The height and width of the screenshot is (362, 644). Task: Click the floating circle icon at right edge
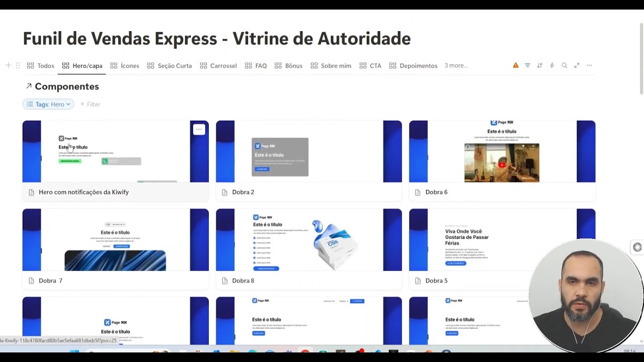637,247
